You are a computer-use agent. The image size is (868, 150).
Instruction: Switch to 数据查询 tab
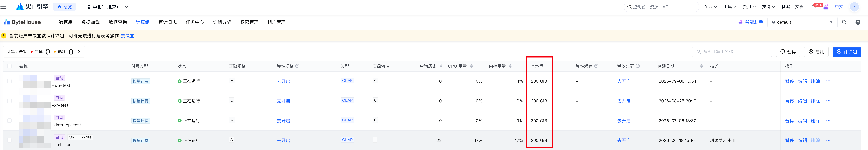tap(118, 22)
